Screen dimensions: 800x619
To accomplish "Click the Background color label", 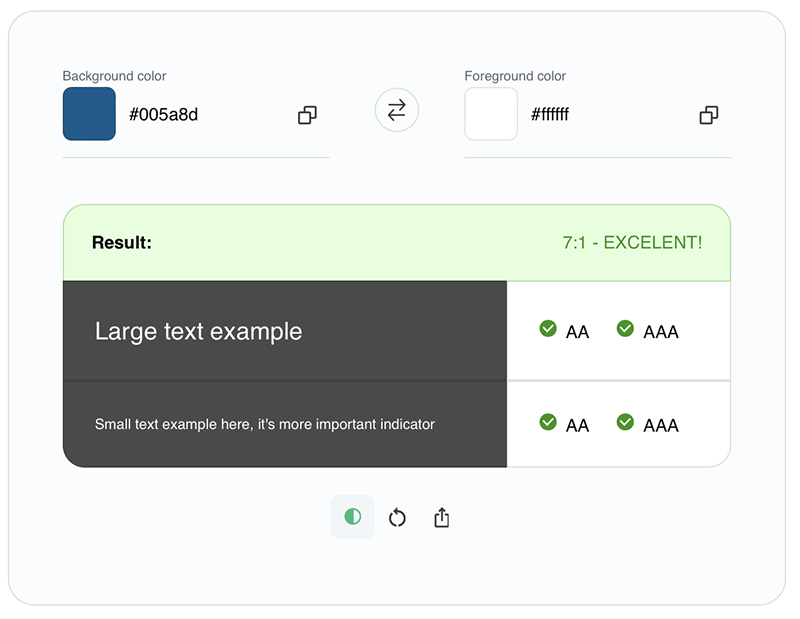I will (x=114, y=76).
